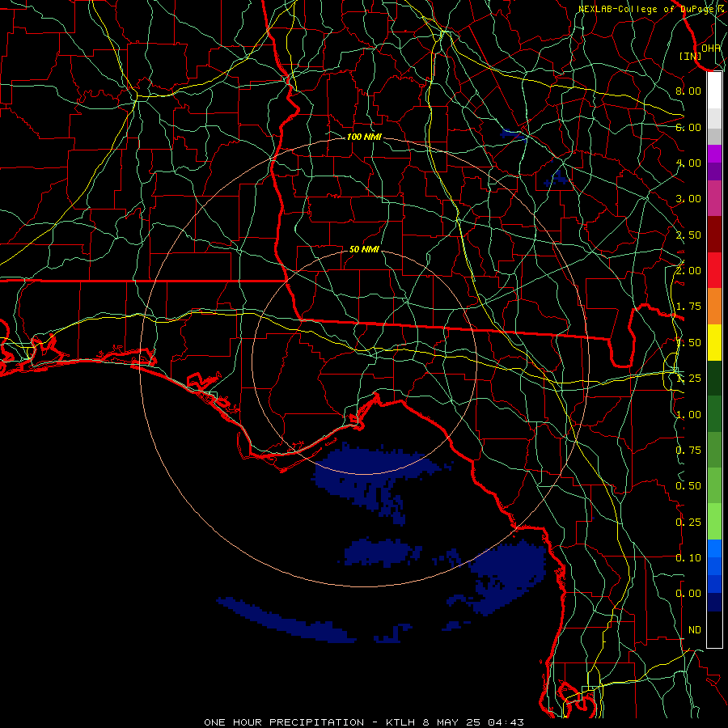Click the '50 NMI' range ring label
The image size is (728, 728).
tap(364, 249)
